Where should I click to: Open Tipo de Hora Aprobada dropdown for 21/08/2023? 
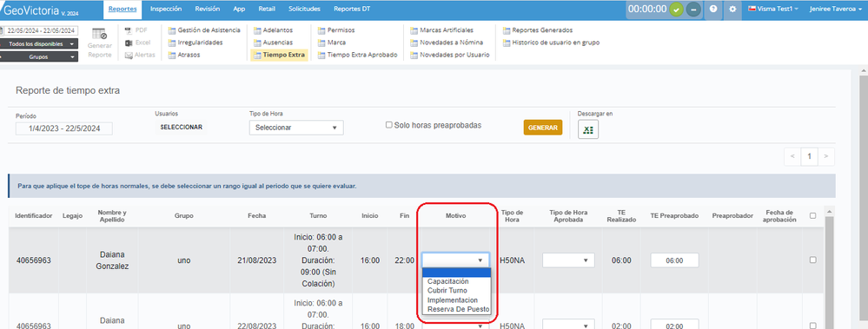click(568, 260)
